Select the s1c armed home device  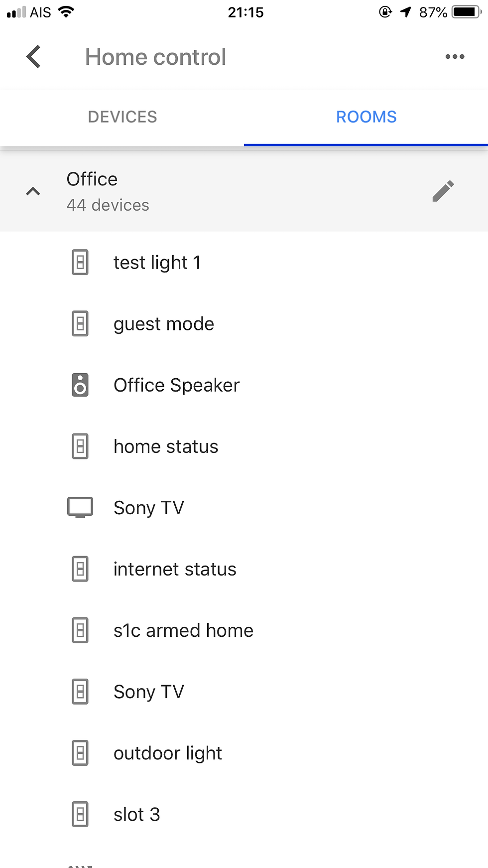click(x=183, y=630)
